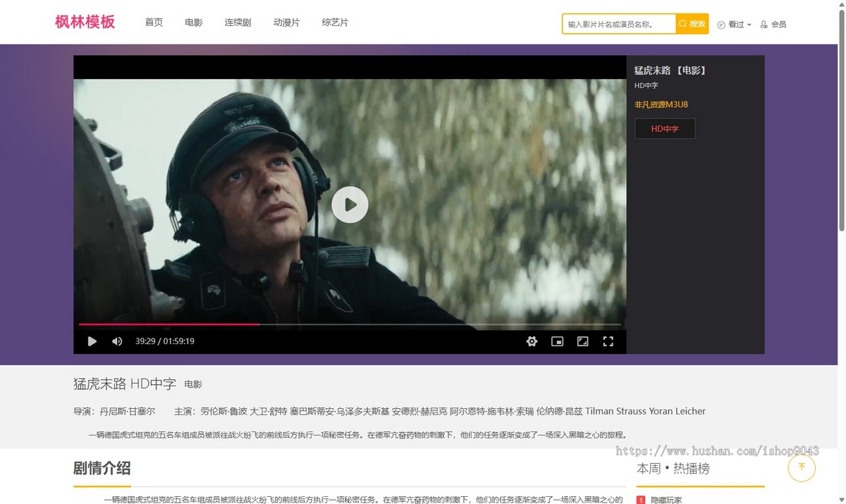Select the 非凡资源M3U8 source tab
Screen dimensions: 846x504
[x=661, y=104]
